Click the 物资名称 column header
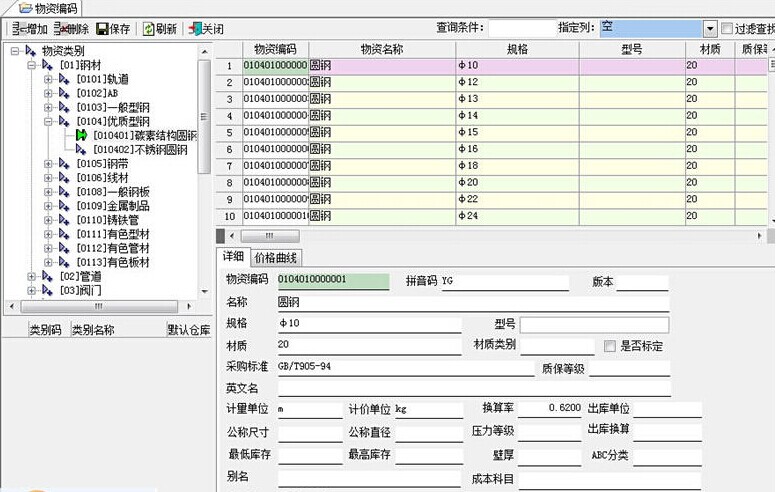Screen dimensions: 779x492 coord(382,49)
